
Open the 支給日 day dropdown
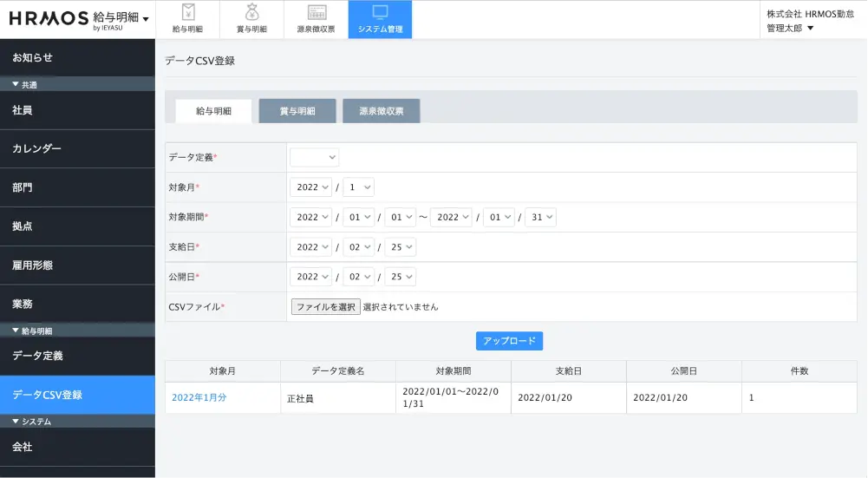(401, 247)
